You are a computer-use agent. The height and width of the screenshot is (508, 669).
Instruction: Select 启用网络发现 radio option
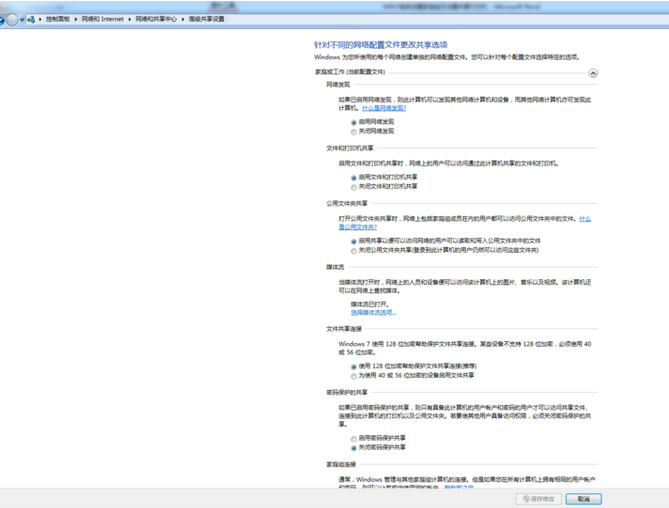click(354, 122)
